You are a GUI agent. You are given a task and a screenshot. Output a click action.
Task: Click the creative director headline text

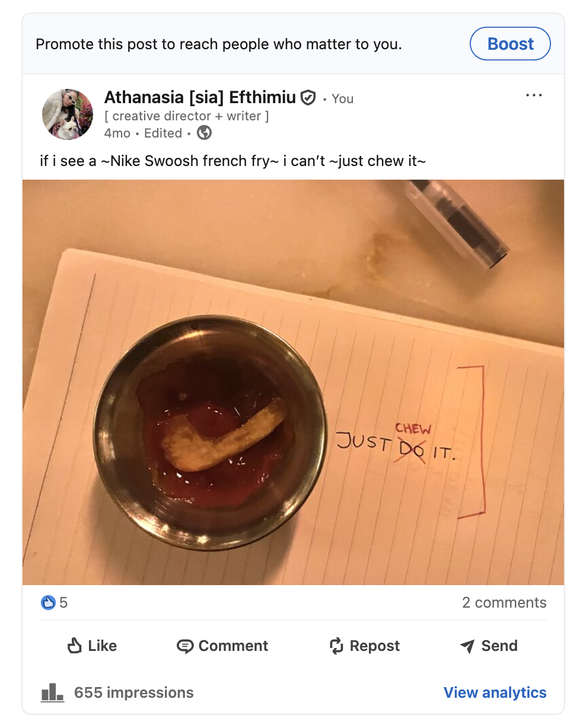click(186, 116)
